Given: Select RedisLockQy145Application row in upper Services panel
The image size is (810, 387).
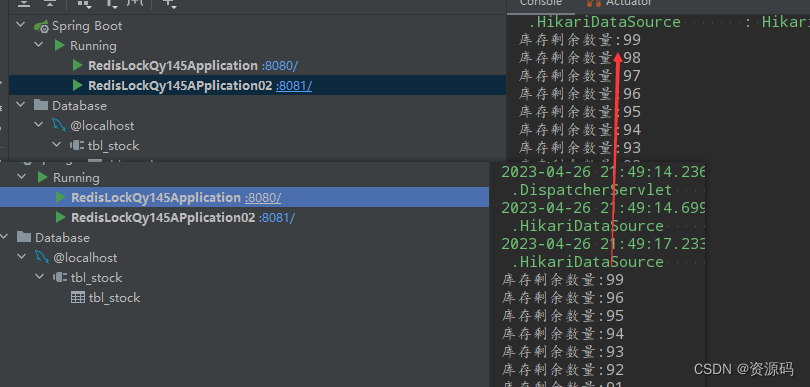Looking at the screenshot, I should (257, 66).
